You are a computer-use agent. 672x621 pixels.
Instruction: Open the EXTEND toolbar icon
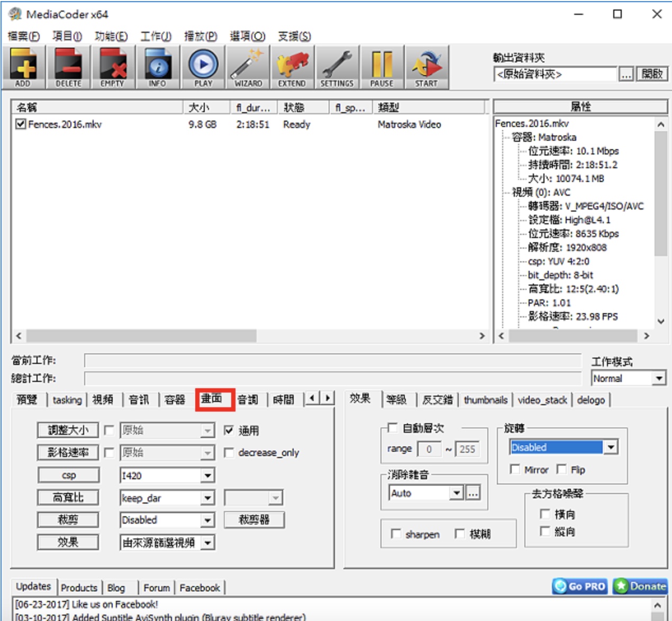pos(292,67)
